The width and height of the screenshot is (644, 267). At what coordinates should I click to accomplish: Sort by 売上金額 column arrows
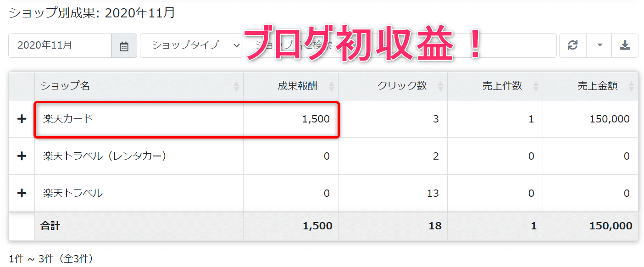631,86
